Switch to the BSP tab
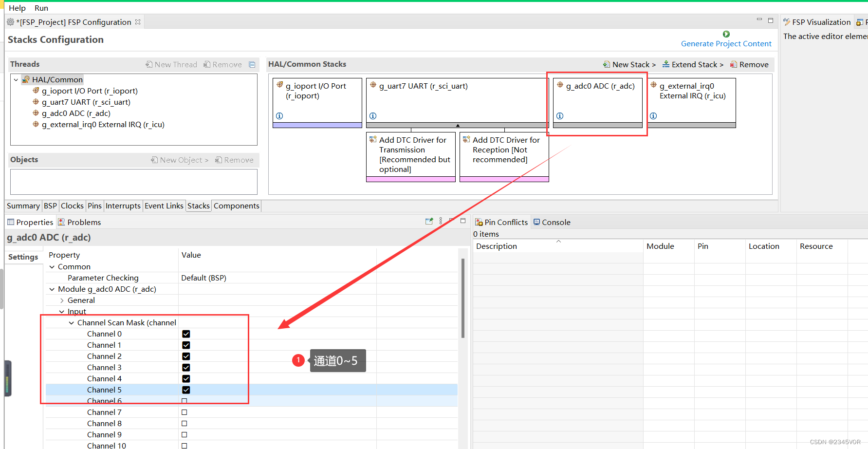 point(50,206)
